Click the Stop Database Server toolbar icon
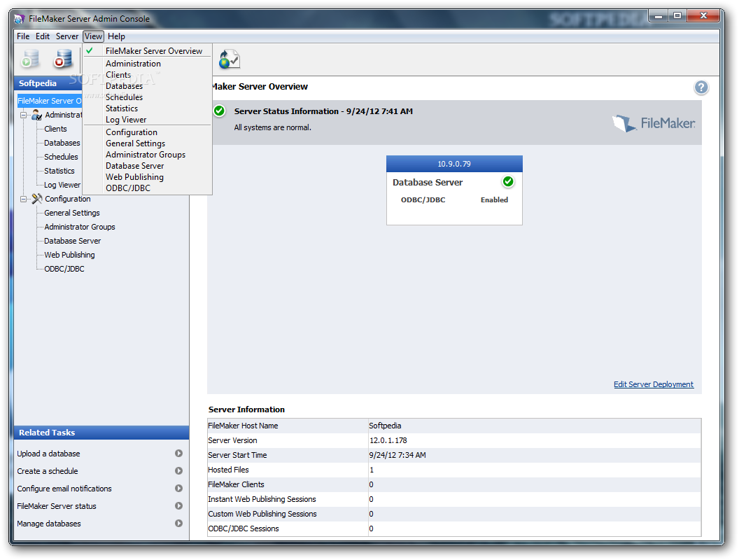This screenshot has height=560, width=739. [x=63, y=59]
